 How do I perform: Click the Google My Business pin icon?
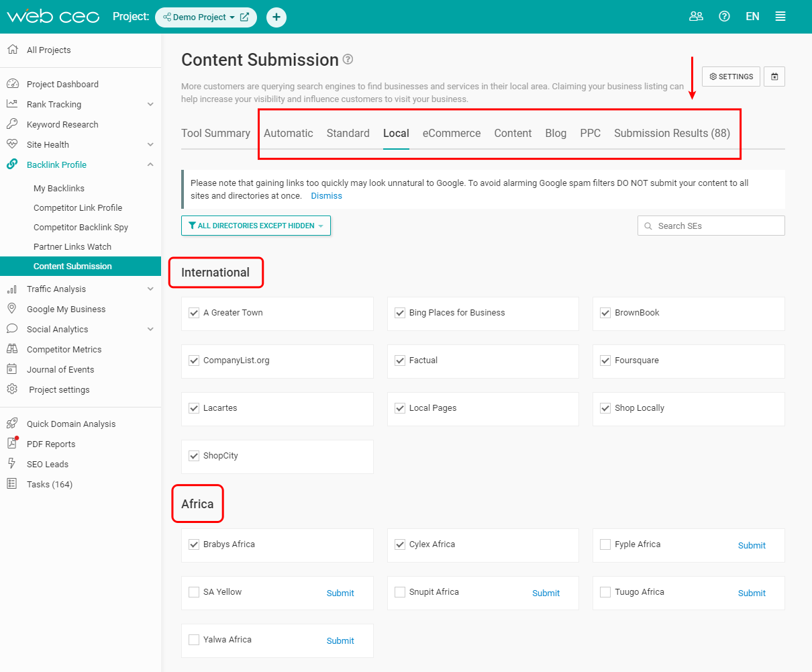point(12,309)
